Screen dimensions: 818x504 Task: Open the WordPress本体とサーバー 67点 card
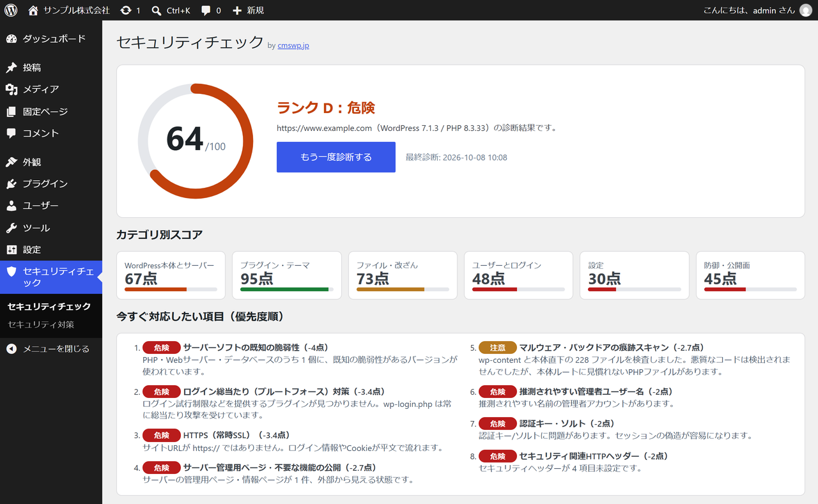point(171,275)
